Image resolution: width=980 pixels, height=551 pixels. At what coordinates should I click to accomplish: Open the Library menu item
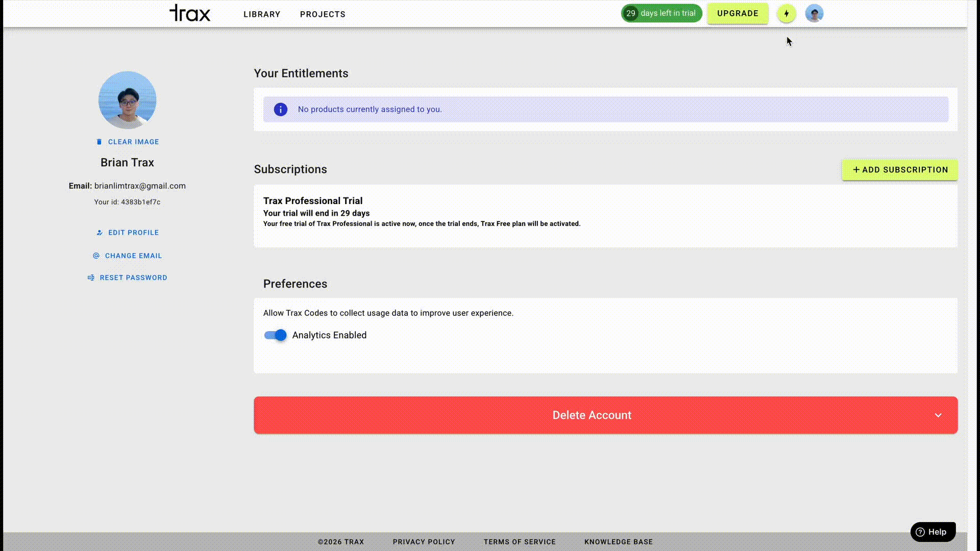(x=262, y=14)
